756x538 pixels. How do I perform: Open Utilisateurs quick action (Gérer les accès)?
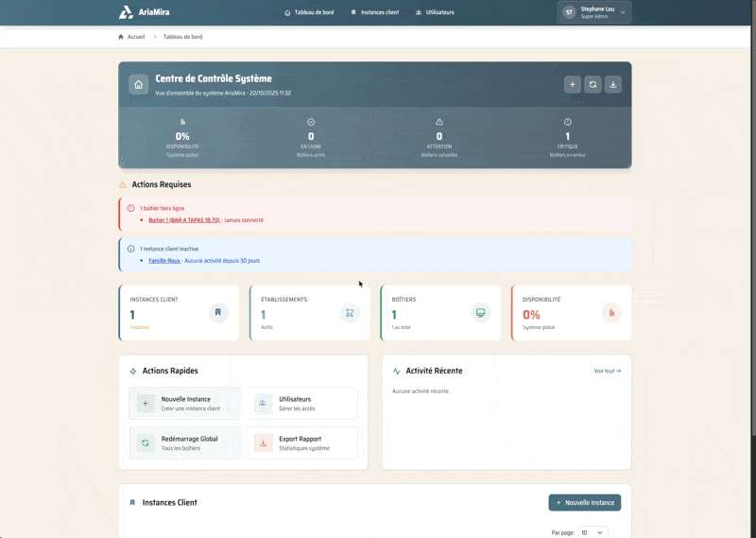(302, 404)
